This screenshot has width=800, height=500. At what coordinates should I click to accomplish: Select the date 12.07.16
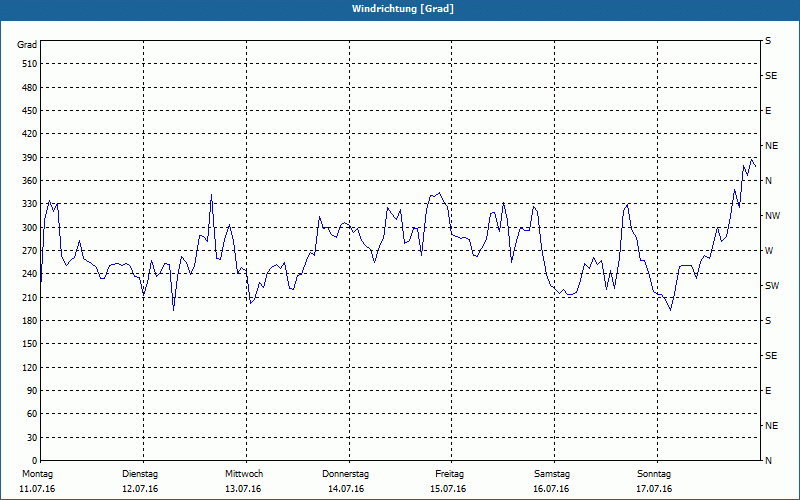pyautogui.click(x=140, y=489)
